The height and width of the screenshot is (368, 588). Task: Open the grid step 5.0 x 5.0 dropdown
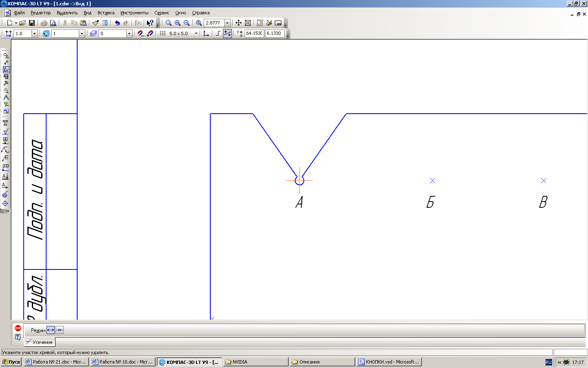[x=196, y=34]
